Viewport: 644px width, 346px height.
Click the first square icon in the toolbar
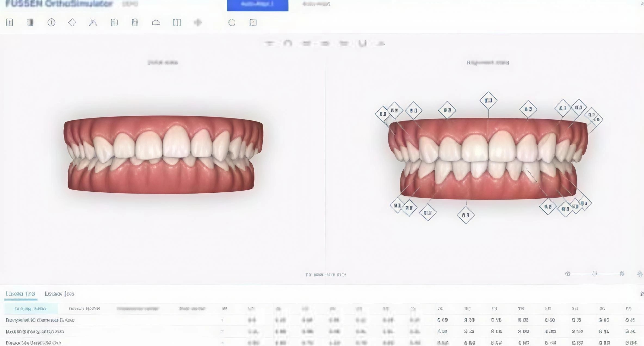click(x=10, y=22)
